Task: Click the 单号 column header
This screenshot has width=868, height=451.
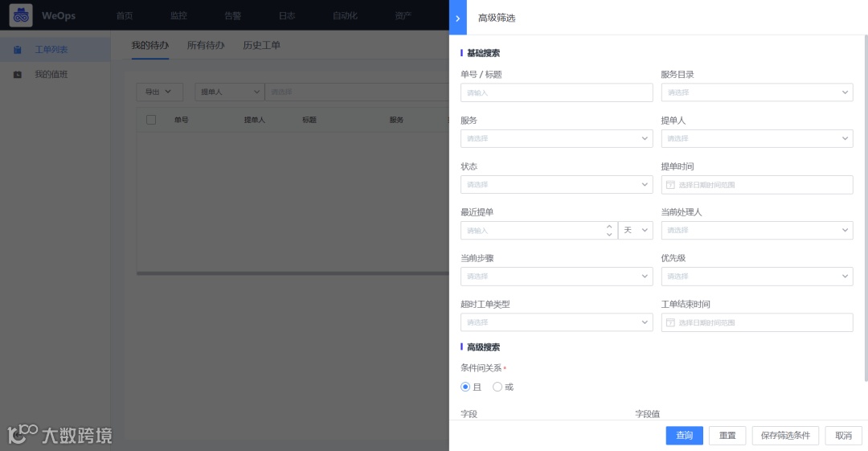Action: pyautogui.click(x=182, y=120)
